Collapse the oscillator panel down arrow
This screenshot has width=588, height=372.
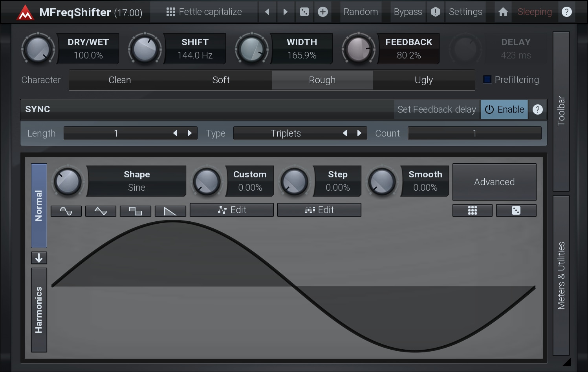coord(39,258)
